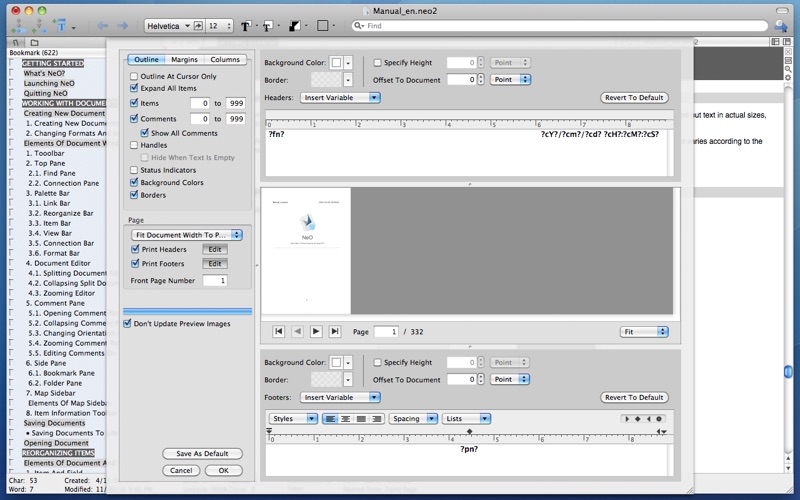
Task: Click the gear icon in right sidebar
Action: pyautogui.click(x=788, y=78)
